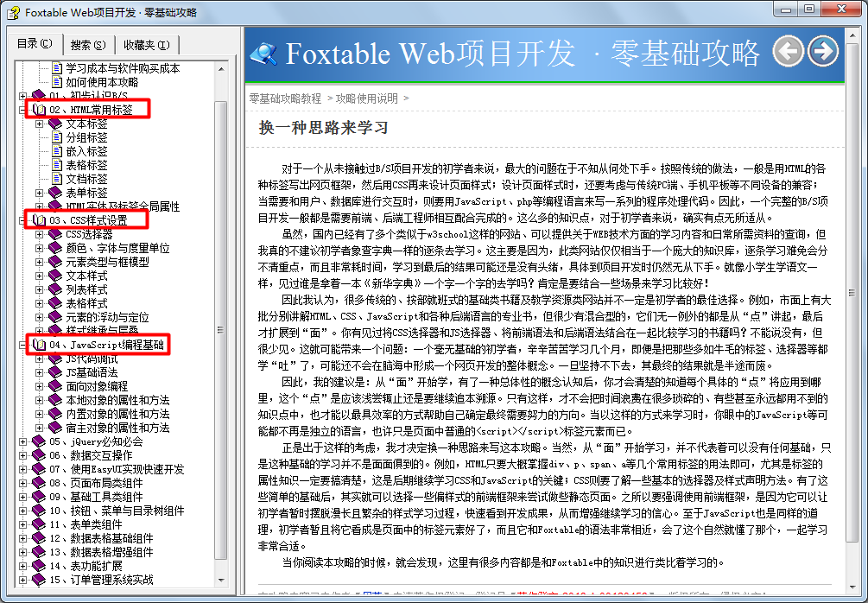Click the book icon beside 文本样式
Viewport: 868px width, 603px height.
point(55,276)
